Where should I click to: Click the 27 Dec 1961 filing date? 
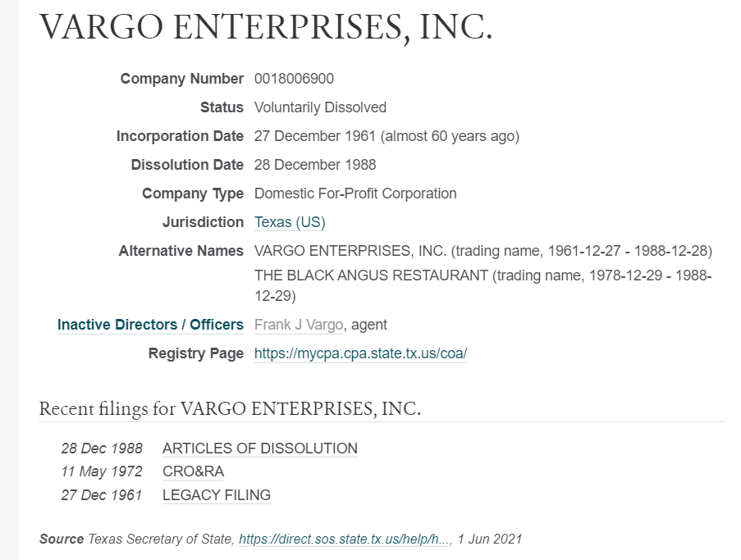click(x=101, y=495)
